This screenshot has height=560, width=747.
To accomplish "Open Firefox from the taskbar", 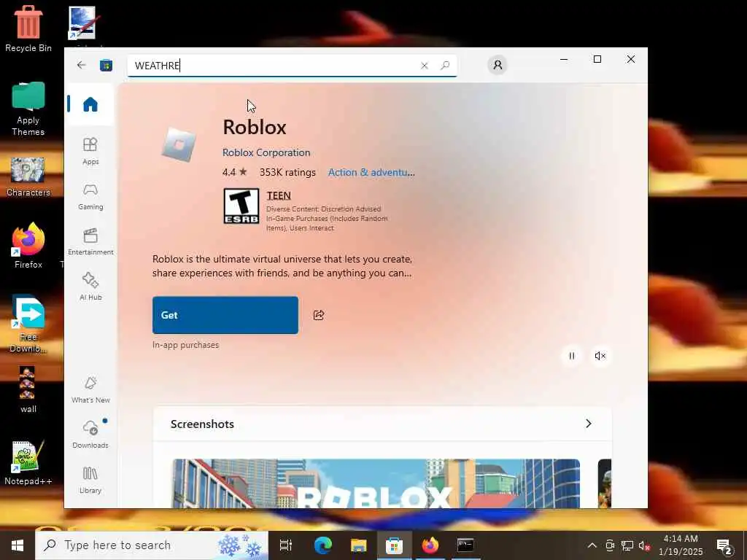I will (x=430, y=545).
